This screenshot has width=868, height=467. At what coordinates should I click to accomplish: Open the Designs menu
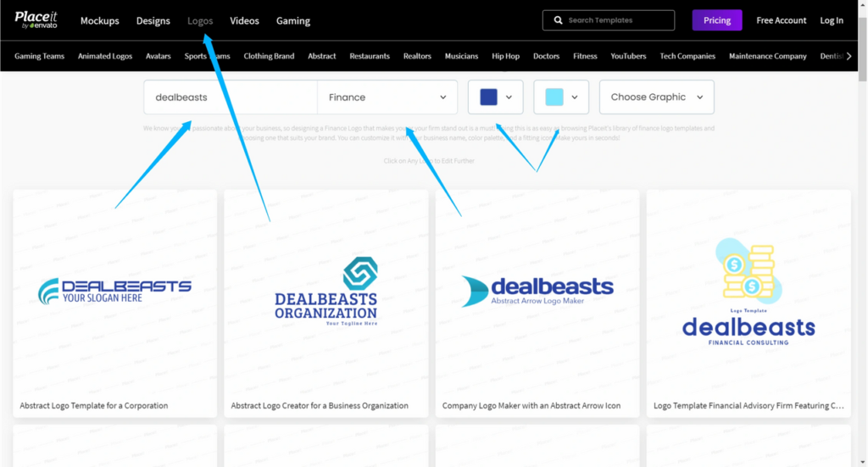(153, 20)
